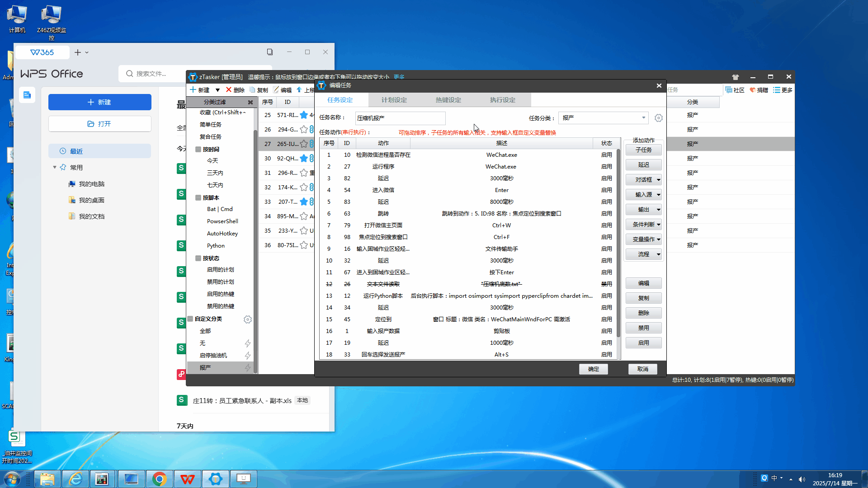This screenshot has width=868, height=488.
Task: Toggle the favorite star on task row 27
Action: click(x=304, y=144)
